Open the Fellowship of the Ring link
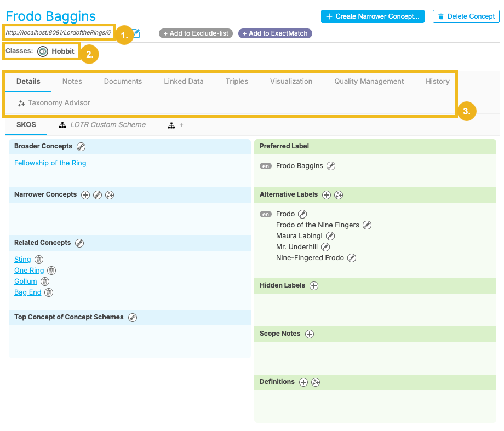Image resolution: width=504 pixels, height=431 pixels. coord(50,163)
